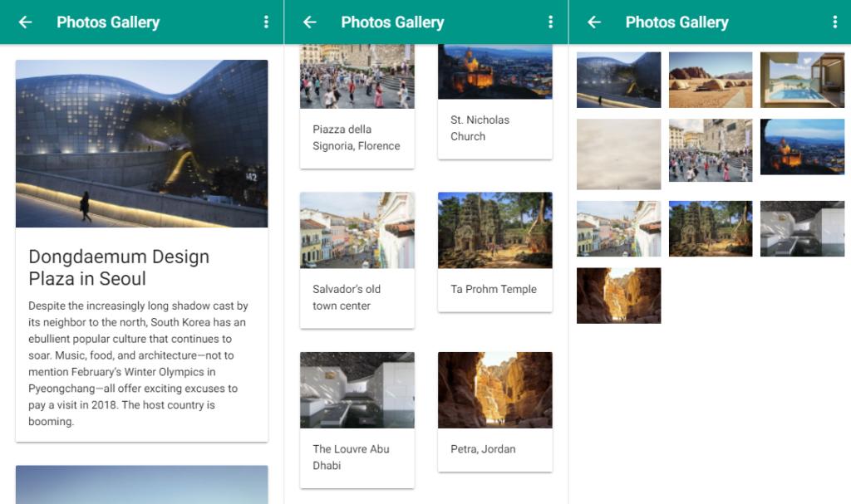Click the St. Nicholas Church caption
The height and width of the screenshot is (504, 851).
pos(480,128)
